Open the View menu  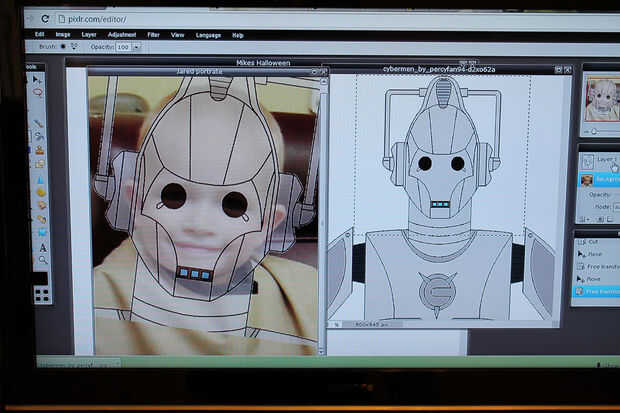(178, 35)
